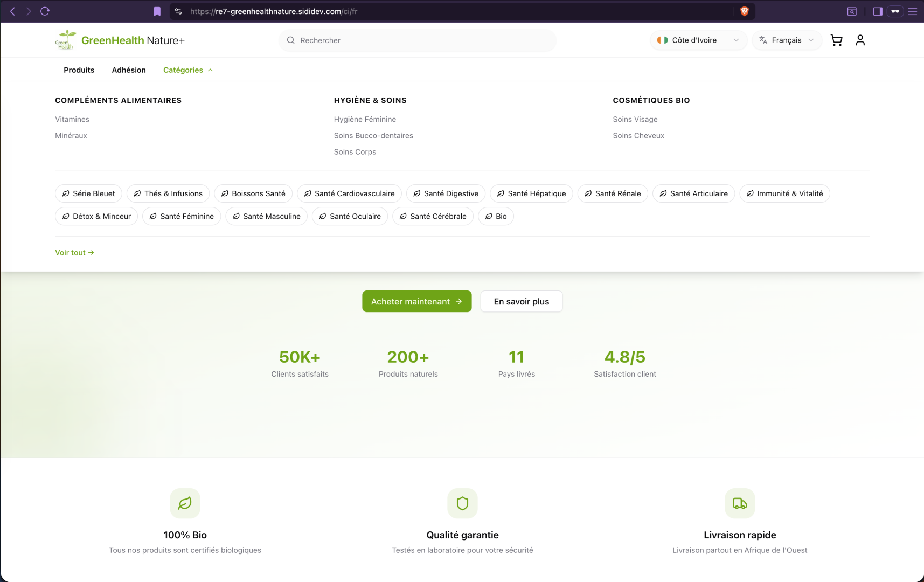
Task: Open the shopping cart icon
Action: 836,40
